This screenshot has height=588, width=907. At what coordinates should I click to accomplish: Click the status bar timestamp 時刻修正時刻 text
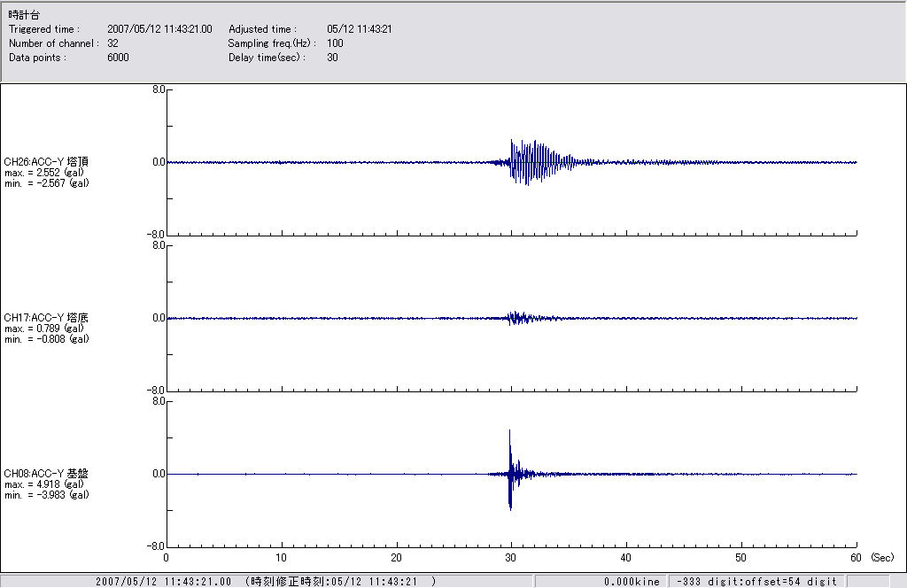point(341,581)
